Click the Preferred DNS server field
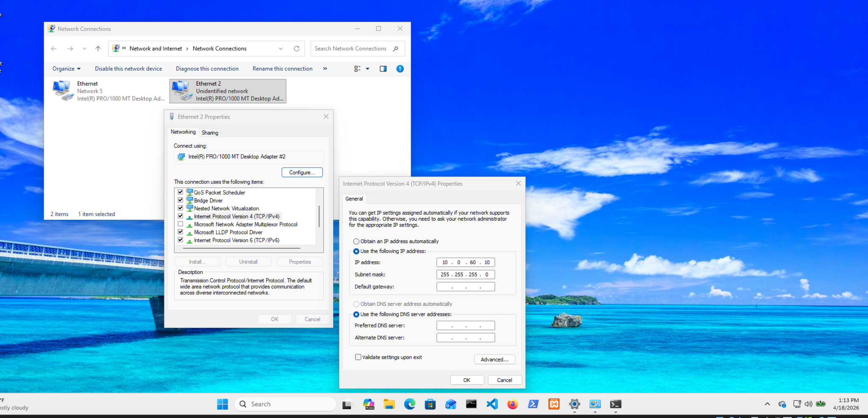This screenshot has height=418, width=868. tap(465, 325)
